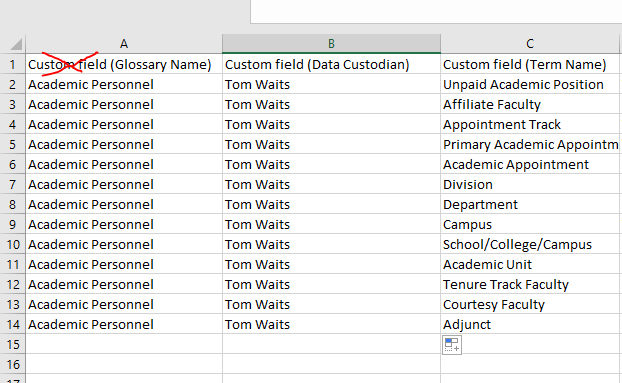The height and width of the screenshot is (383, 622).
Task: Click cell Custom field (Term Name)
Action: [x=530, y=64]
